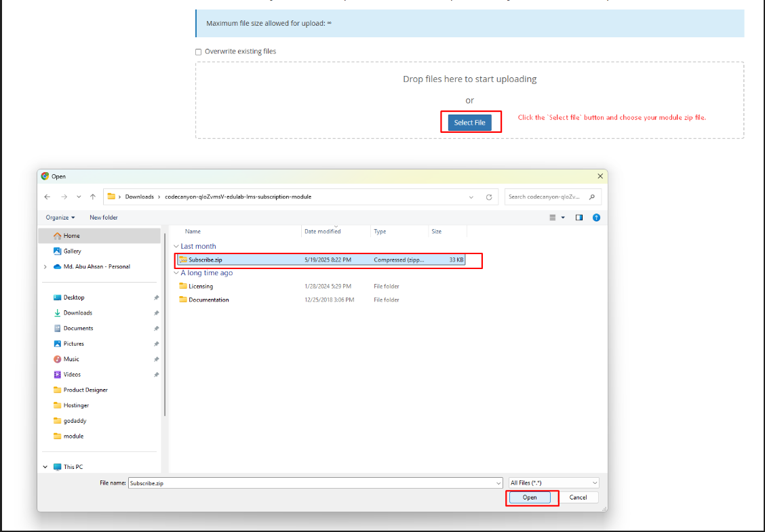
Task: Open Gallery in the navigation pane
Action: coord(72,251)
